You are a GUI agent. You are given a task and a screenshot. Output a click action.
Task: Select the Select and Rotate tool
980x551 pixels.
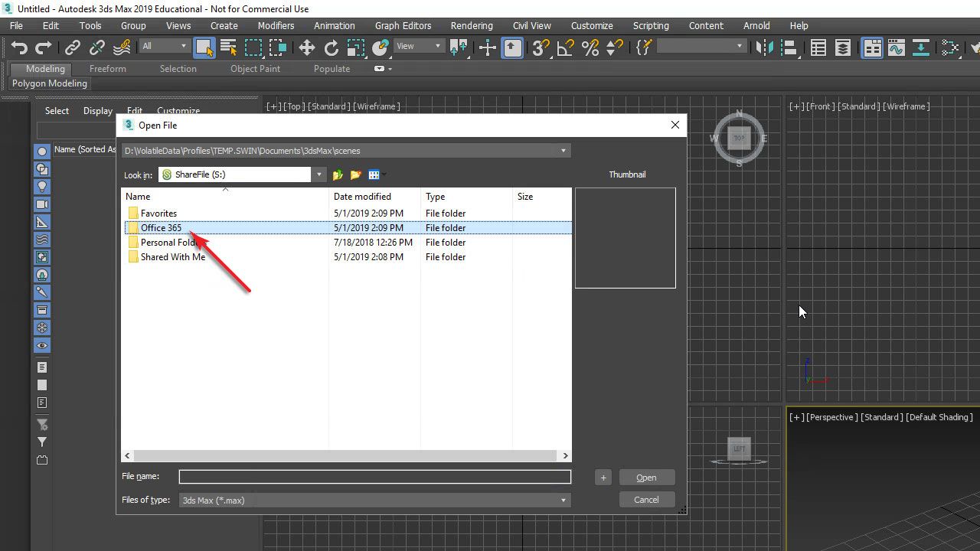(x=331, y=47)
